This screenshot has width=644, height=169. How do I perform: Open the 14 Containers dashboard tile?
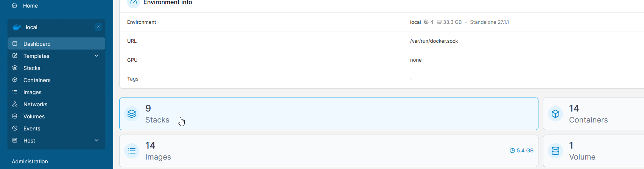(x=594, y=114)
